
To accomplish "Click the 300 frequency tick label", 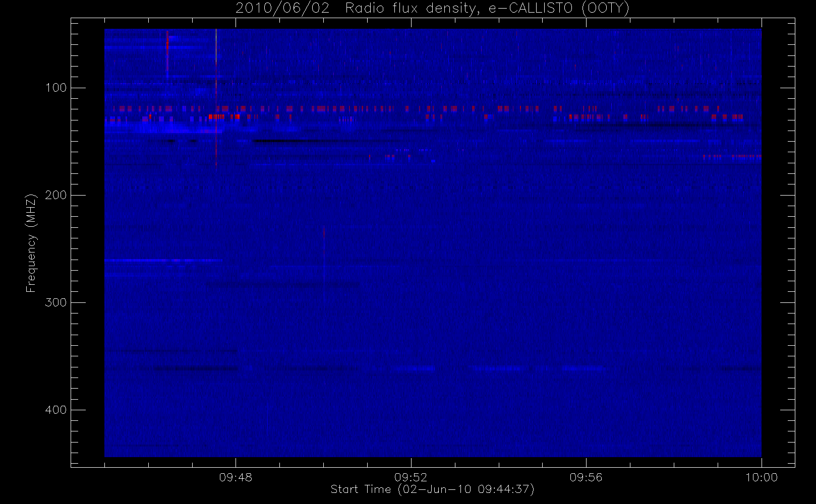I will point(56,302).
